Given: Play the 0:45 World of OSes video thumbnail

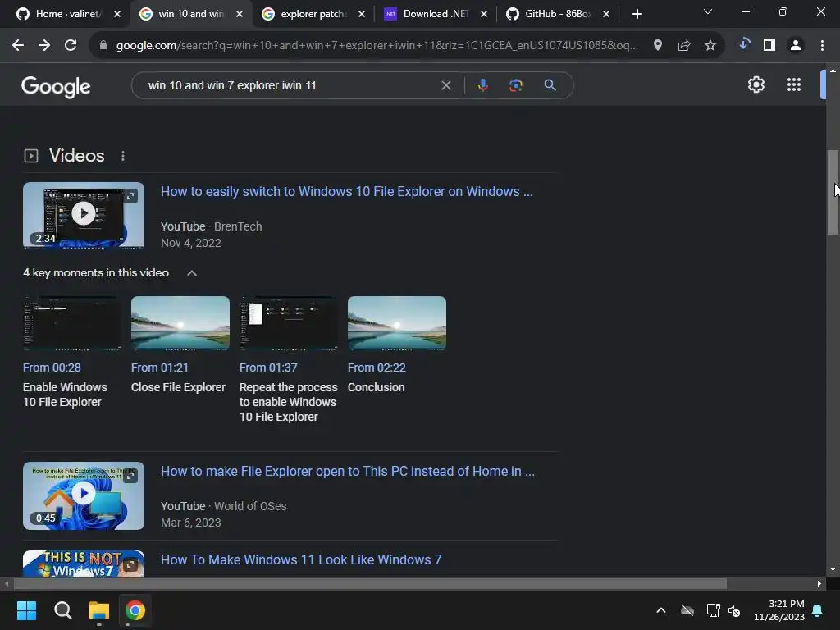Looking at the screenshot, I should 84,495.
